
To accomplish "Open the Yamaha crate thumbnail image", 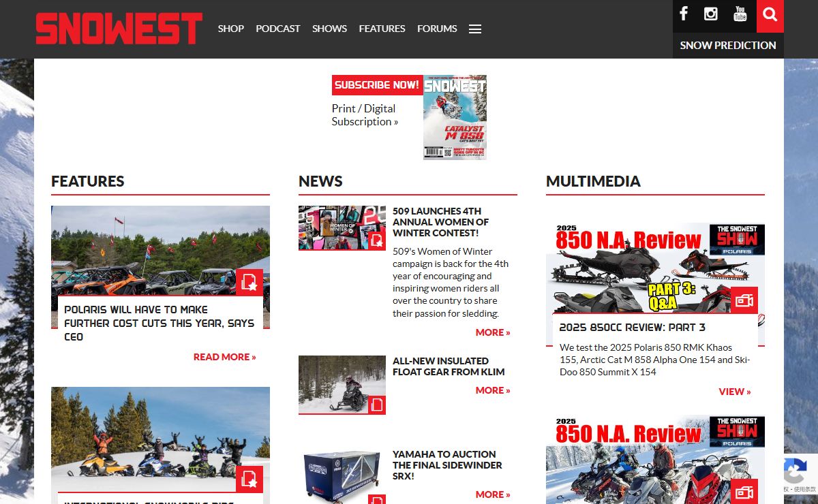I will (342, 477).
